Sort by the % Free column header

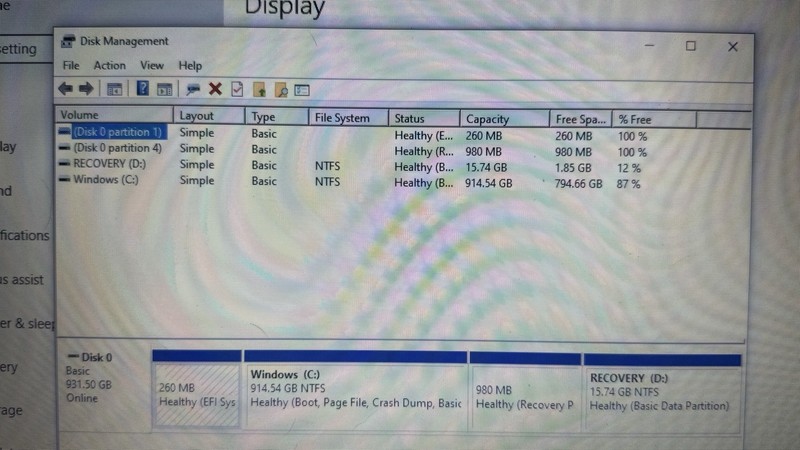coord(654,119)
